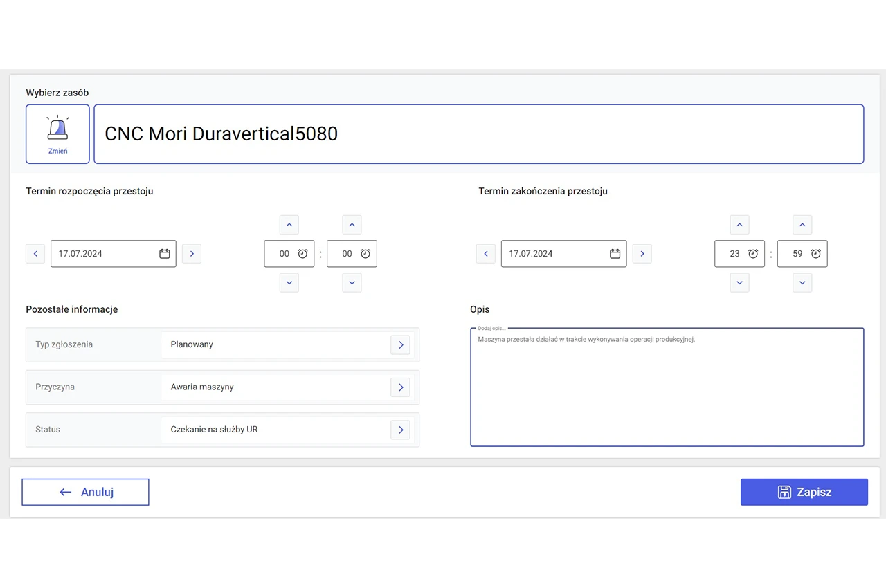Go to next day for end date

pos(642,254)
